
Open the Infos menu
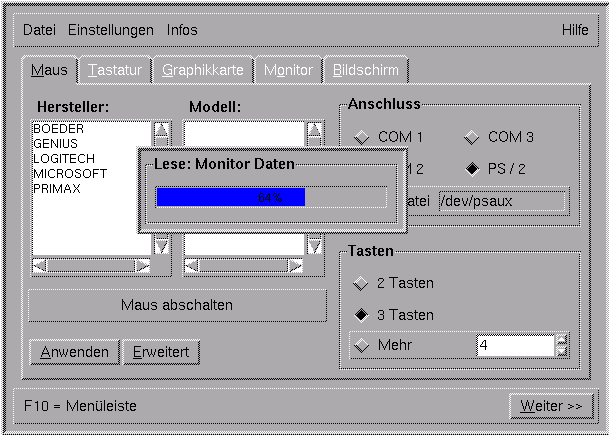[x=182, y=30]
